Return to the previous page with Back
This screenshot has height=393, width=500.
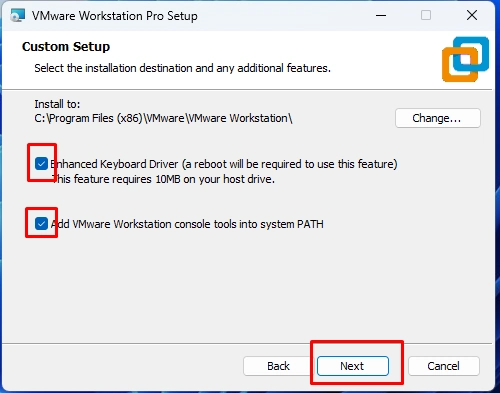[278, 366]
